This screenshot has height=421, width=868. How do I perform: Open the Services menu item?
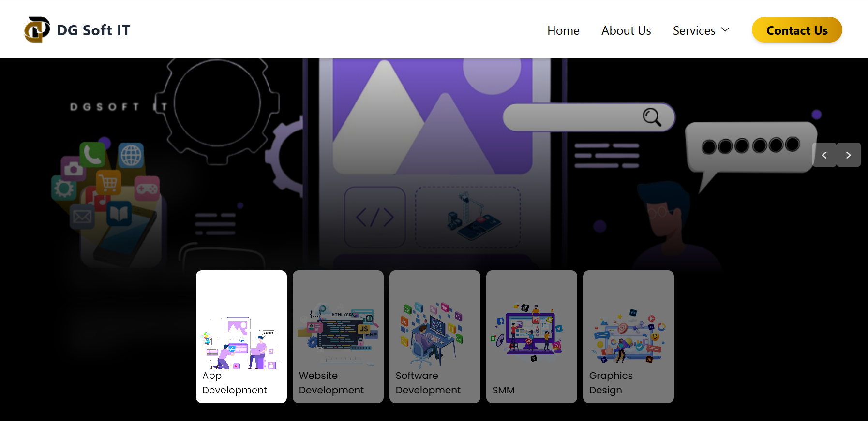tap(694, 30)
